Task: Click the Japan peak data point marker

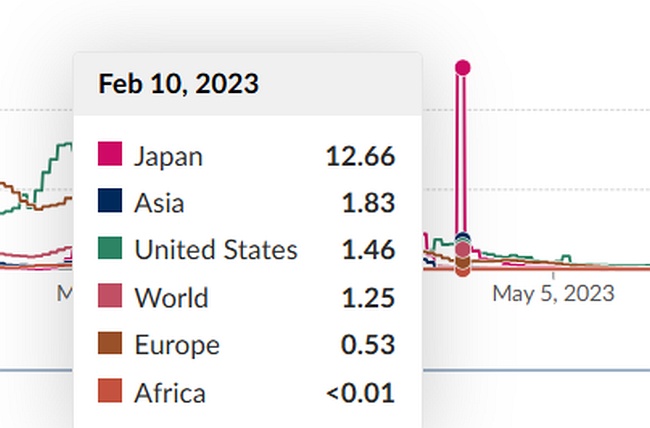Action: tap(462, 68)
